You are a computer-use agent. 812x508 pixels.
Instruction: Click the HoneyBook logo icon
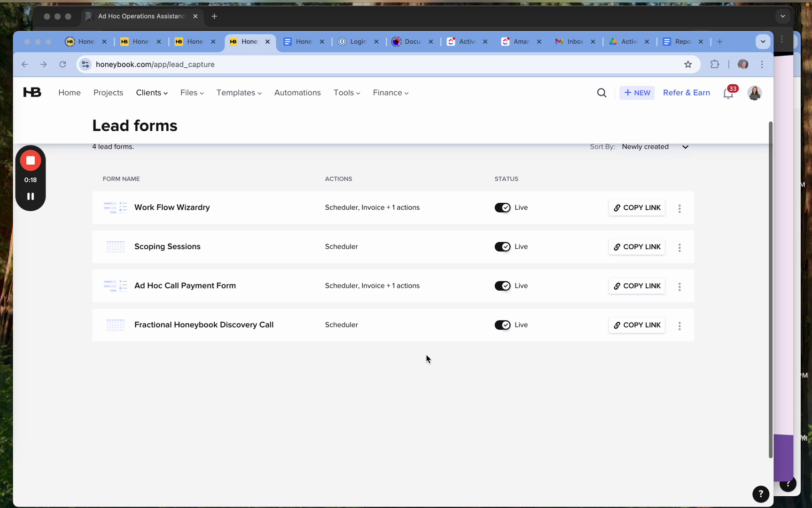pyautogui.click(x=32, y=93)
